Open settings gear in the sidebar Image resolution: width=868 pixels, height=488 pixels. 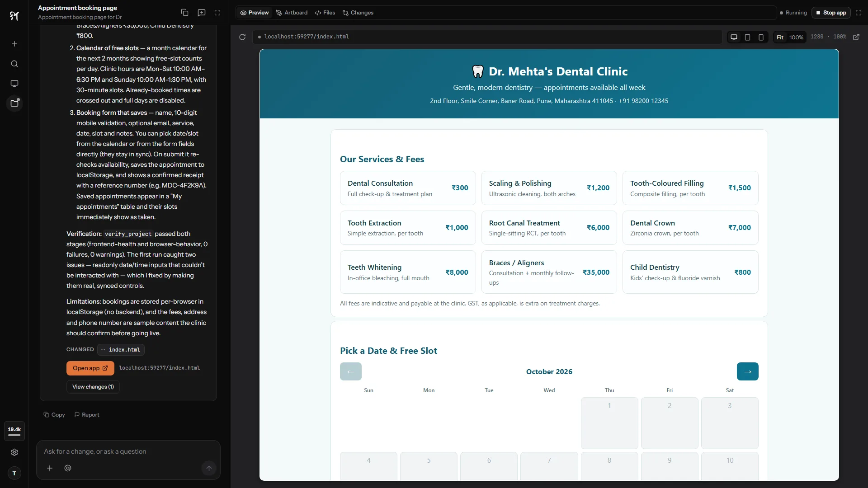point(14,452)
